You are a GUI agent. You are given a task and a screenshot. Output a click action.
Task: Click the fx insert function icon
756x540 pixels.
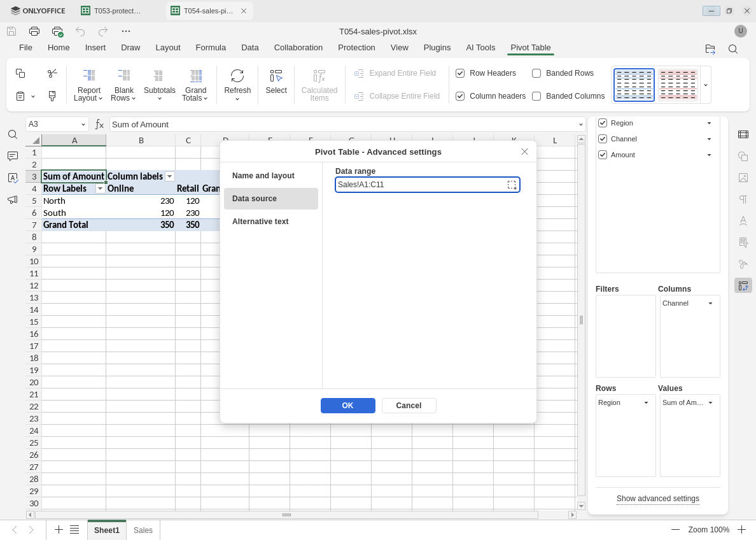99,125
